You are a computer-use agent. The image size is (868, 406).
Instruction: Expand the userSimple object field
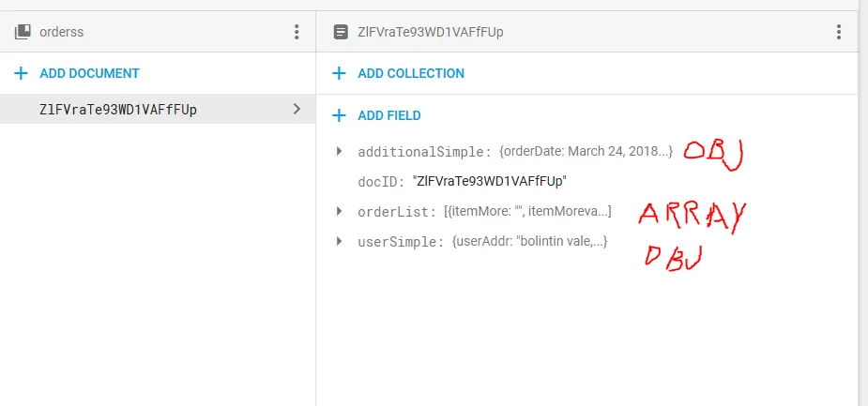click(x=339, y=241)
